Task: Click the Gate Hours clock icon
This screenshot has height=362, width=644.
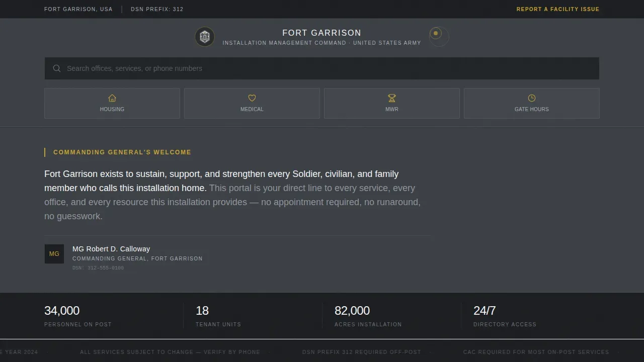Action: pyautogui.click(x=532, y=98)
